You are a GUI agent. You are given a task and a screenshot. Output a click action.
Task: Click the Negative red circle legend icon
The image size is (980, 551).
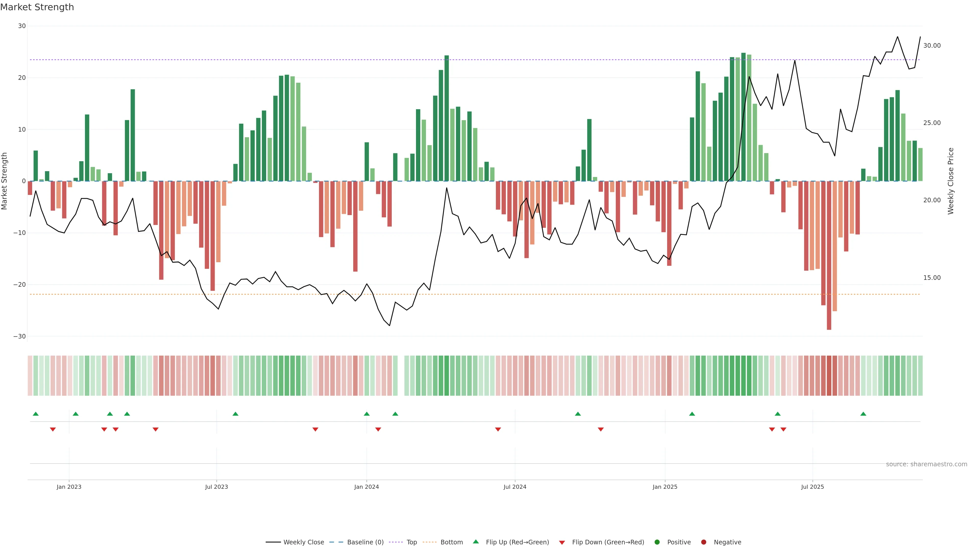pyautogui.click(x=703, y=542)
